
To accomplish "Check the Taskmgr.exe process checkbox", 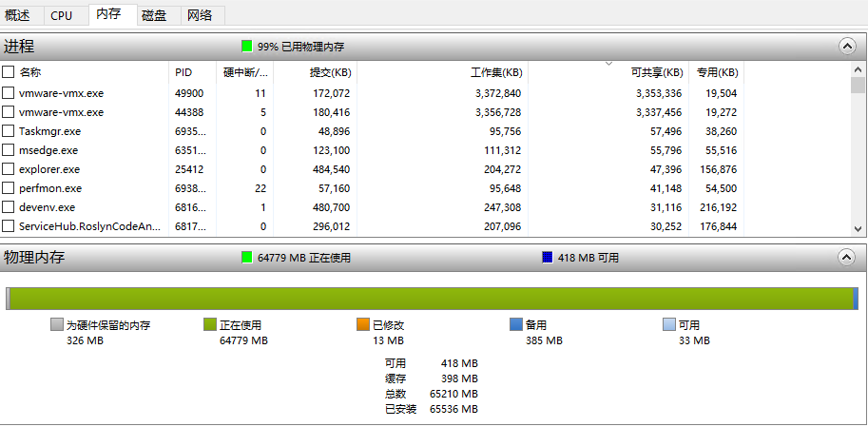I will point(9,131).
